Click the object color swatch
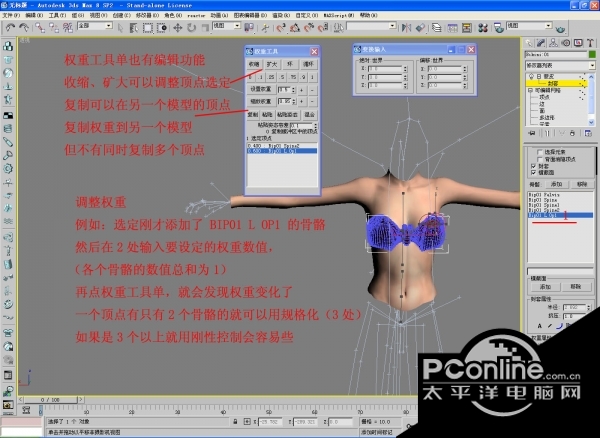Screen dimensions: 600x438 [x=592, y=55]
